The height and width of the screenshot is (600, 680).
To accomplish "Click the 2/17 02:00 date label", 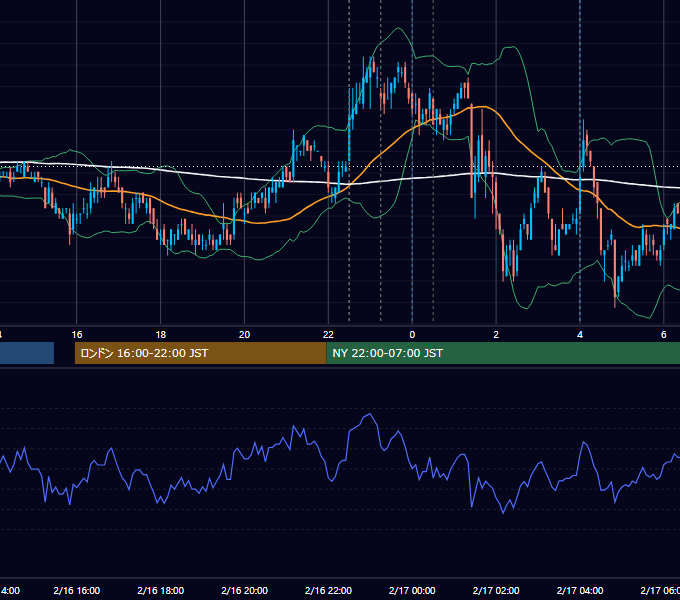I will click(x=496, y=590).
